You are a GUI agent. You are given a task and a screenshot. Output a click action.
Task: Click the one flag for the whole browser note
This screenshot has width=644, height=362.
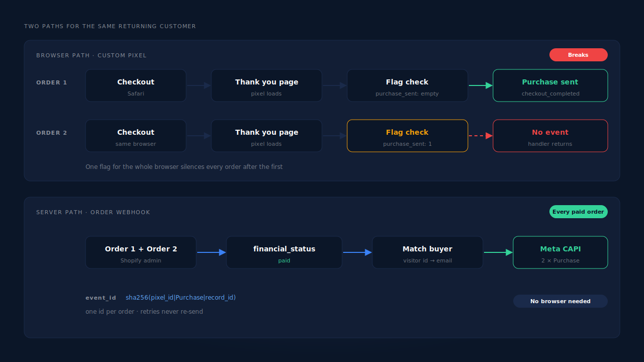coord(184,166)
